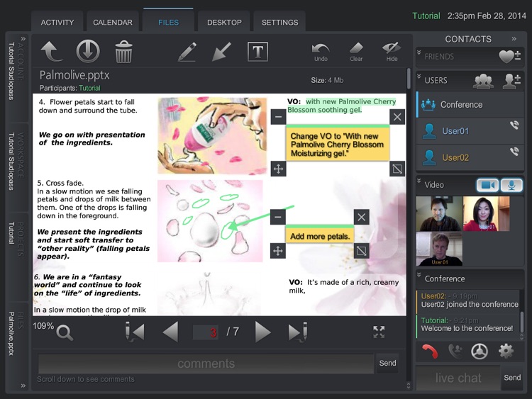The image size is (532, 399).
Task: Send the live chat message
Action: pyautogui.click(x=512, y=378)
